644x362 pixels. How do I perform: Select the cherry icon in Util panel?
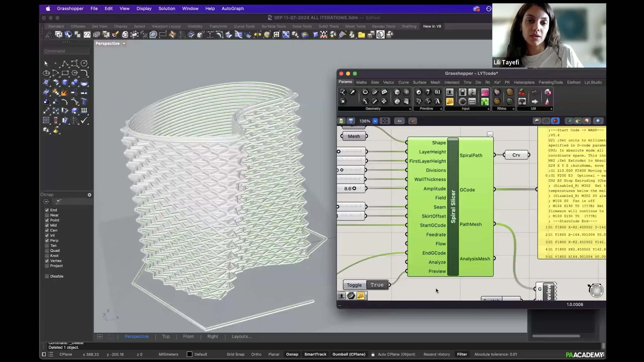click(522, 92)
